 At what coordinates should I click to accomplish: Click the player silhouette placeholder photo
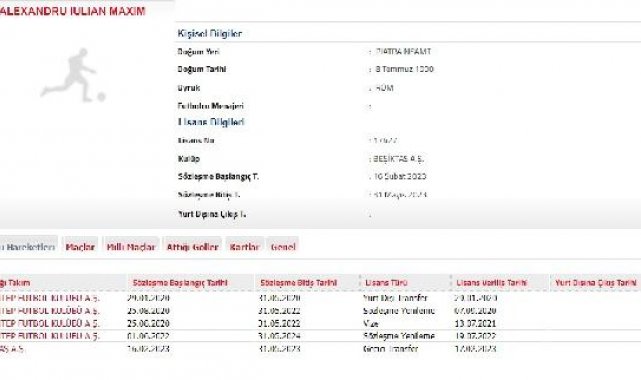pyautogui.click(x=73, y=76)
